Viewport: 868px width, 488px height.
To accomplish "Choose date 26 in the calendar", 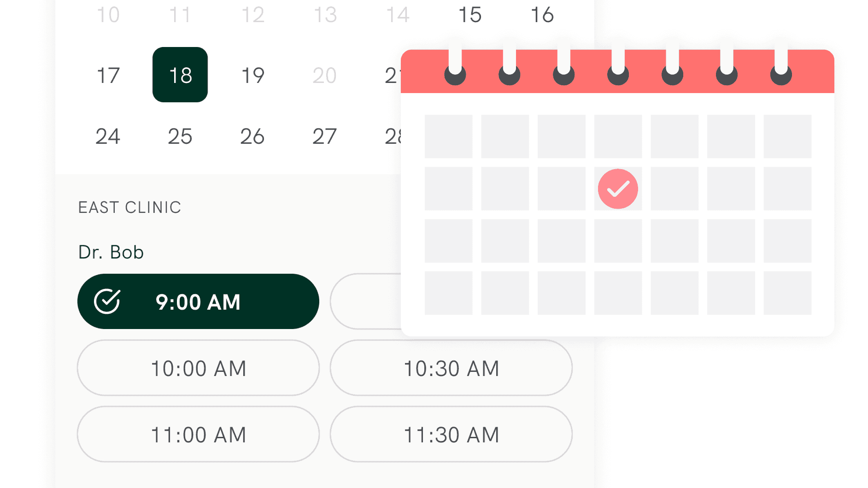I will click(x=252, y=136).
